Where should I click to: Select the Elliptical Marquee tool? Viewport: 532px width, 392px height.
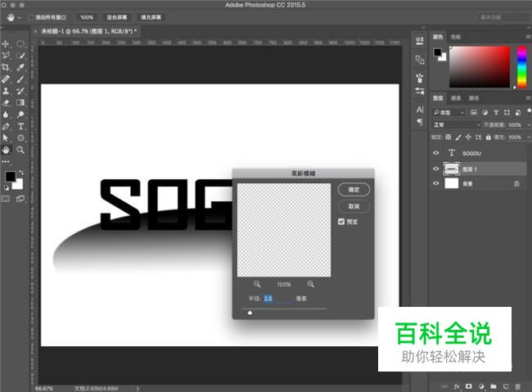point(20,43)
